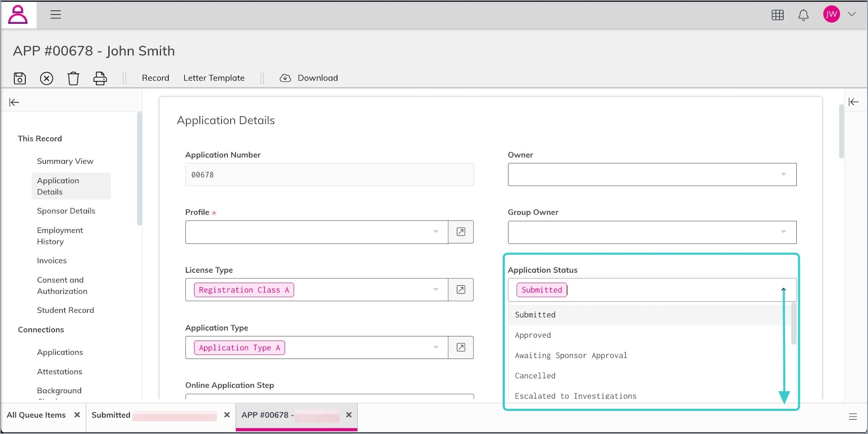The height and width of the screenshot is (434, 868).
Task: Delete record with trash icon
Action: coord(73,78)
